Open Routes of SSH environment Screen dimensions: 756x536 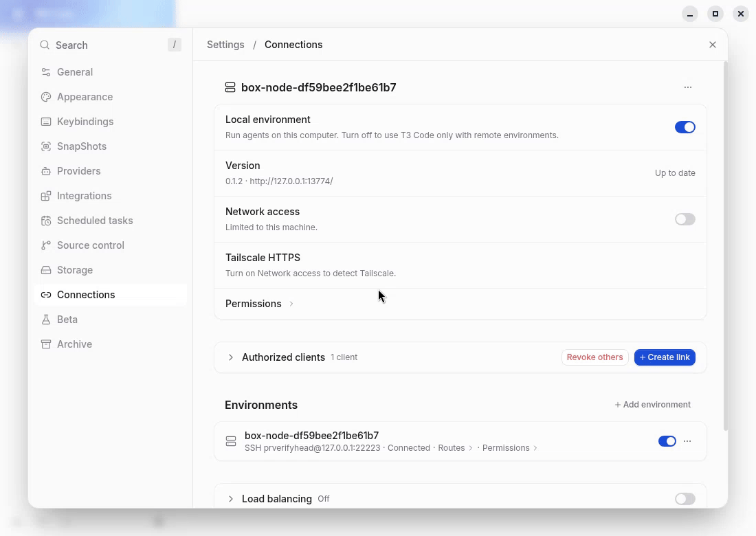point(455,448)
